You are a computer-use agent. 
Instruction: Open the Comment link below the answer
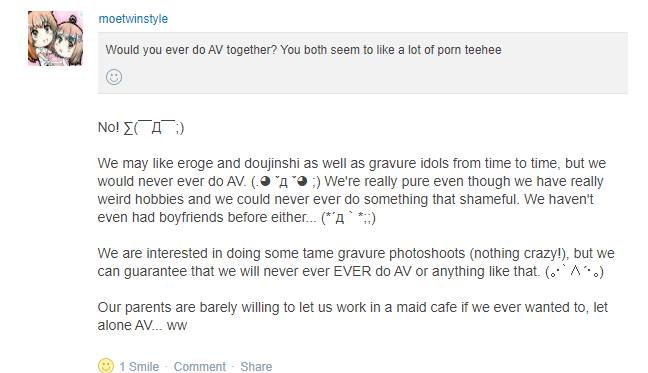200,366
